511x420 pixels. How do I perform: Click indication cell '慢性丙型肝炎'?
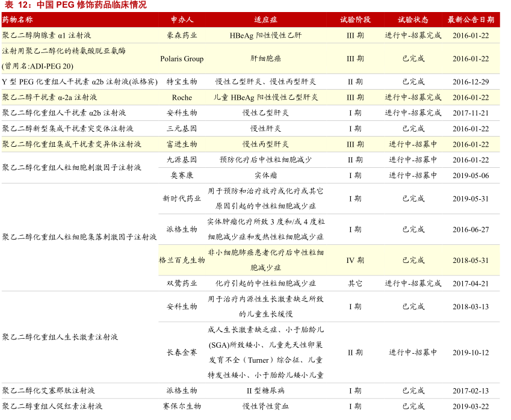coord(265,144)
